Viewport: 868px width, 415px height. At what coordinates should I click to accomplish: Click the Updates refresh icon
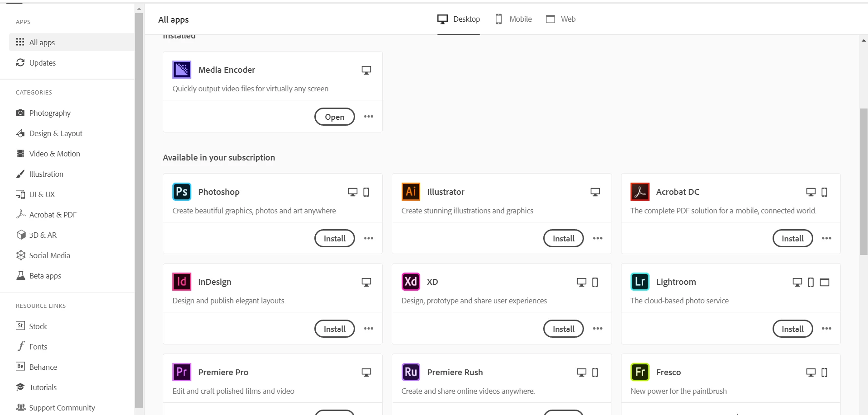tap(20, 62)
